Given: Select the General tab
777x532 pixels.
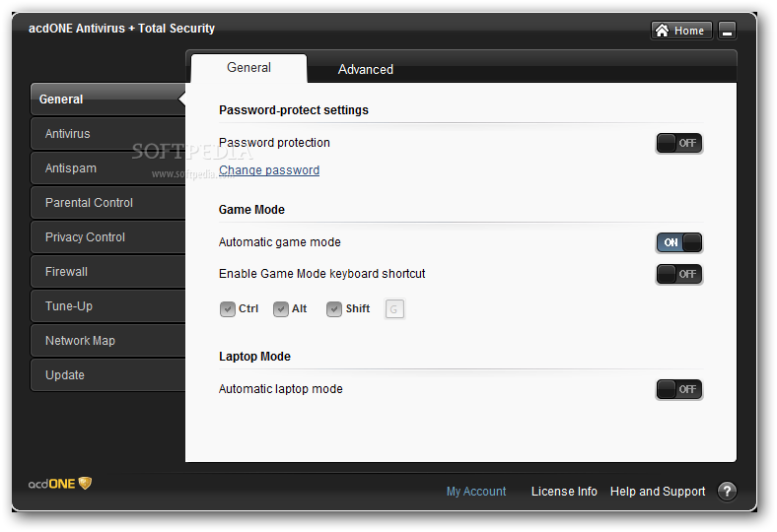Looking at the screenshot, I should [248, 68].
